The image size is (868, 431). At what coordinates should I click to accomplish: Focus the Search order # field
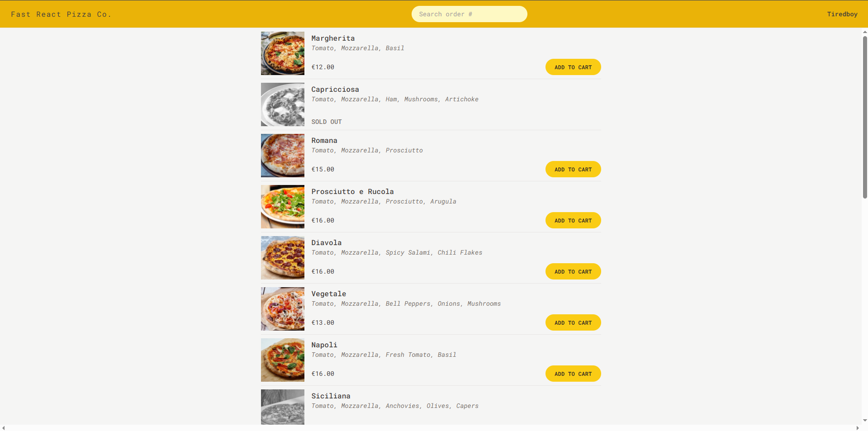coord(469,14)
